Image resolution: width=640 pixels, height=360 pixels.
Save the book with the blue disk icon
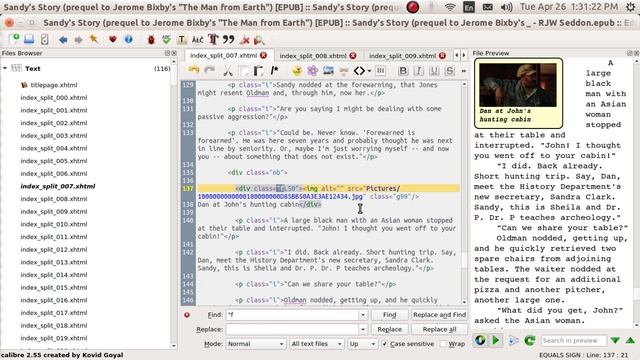coord(29,39)
